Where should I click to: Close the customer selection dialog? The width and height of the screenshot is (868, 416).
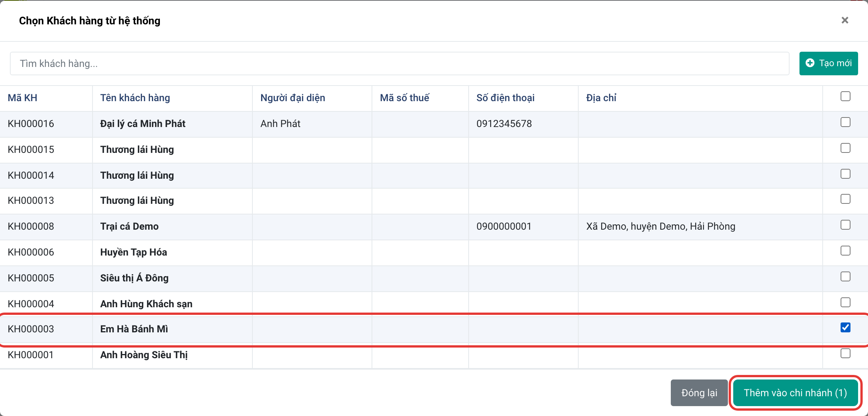[845, 20]
